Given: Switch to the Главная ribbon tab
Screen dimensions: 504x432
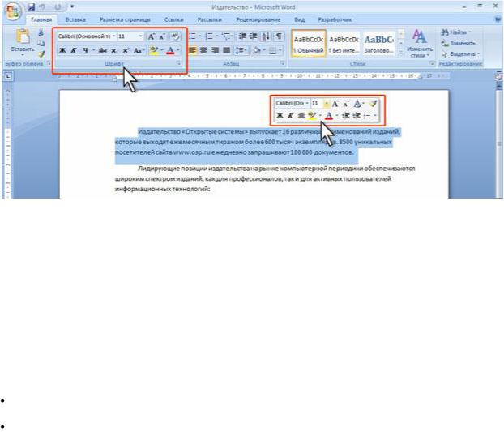Looking at the screenshot, I should point(41,19).
